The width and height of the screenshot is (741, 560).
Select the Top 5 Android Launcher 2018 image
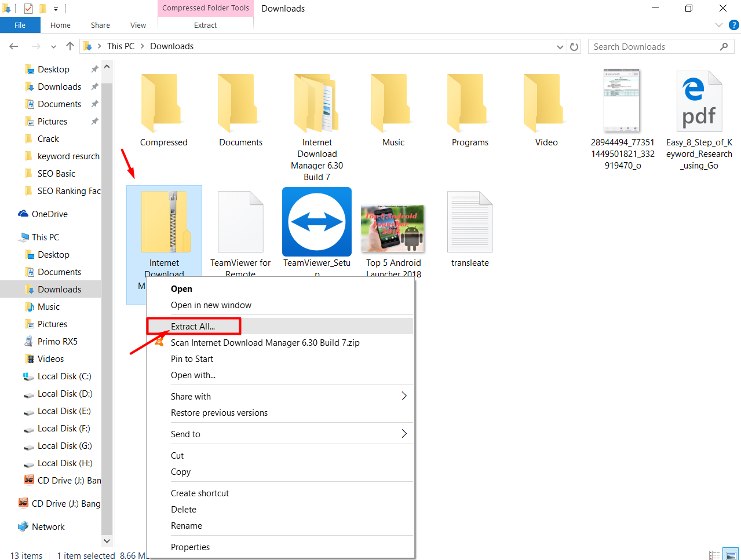tap(393, 229)
